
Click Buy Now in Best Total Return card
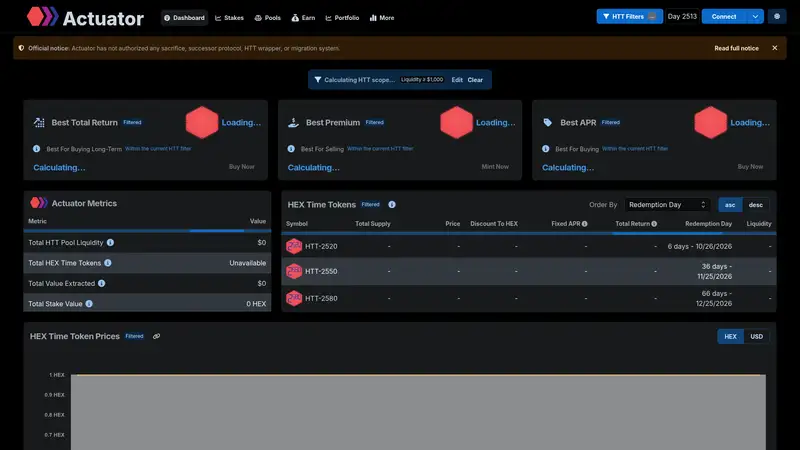coord(241,167)
